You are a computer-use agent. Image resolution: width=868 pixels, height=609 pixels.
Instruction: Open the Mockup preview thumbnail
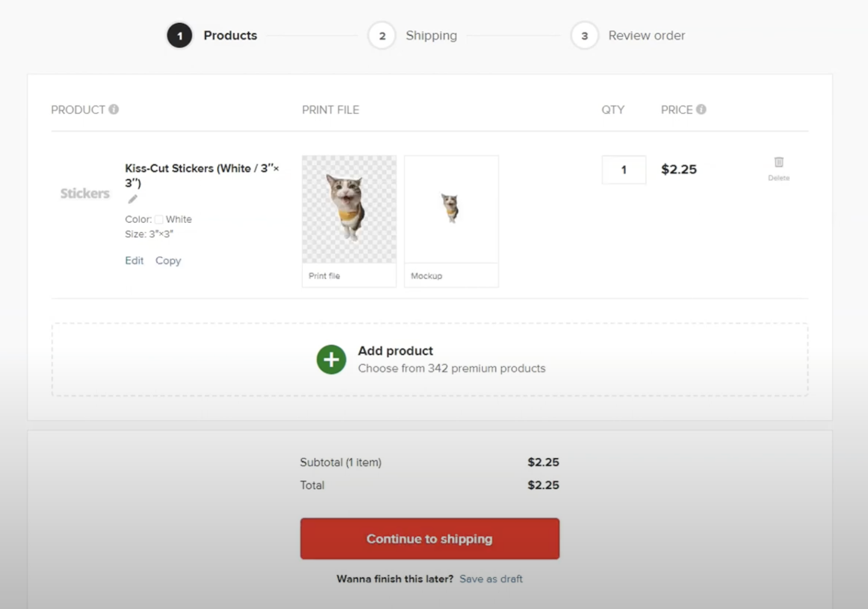click(451, 210)
